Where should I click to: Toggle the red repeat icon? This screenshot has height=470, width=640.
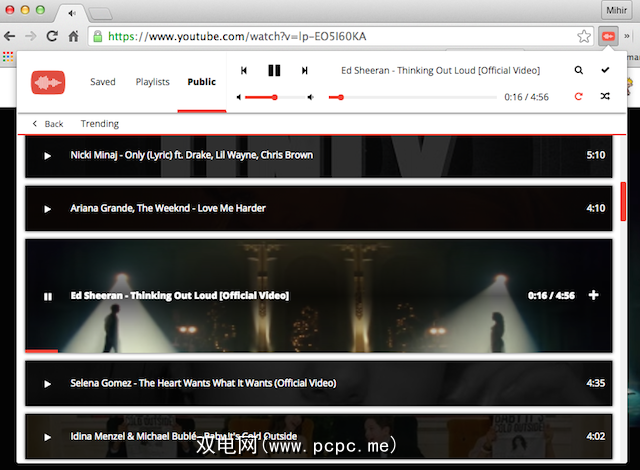pos(578,96)
